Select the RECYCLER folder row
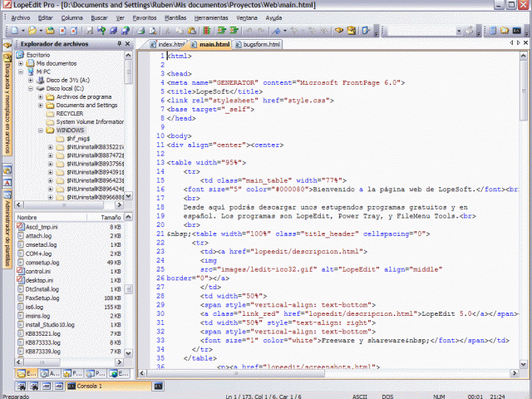Viewport: 532px width, 399px height. tap(70, 114)
